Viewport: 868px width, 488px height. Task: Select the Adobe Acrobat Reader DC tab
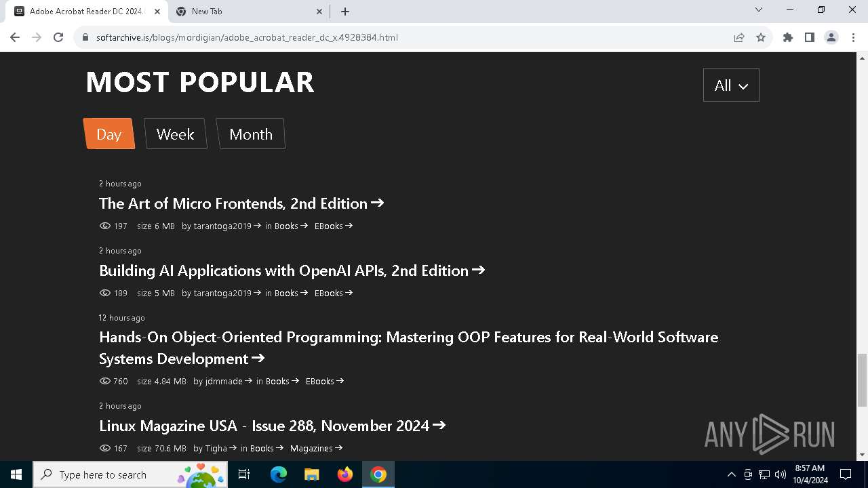point(87,12)
